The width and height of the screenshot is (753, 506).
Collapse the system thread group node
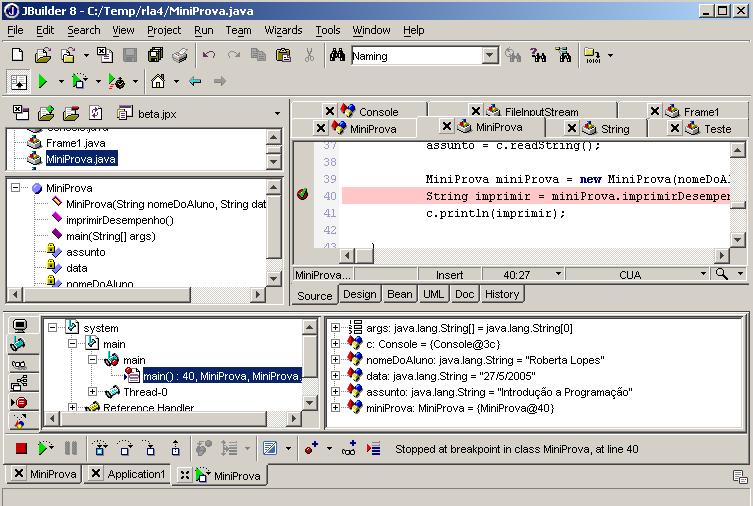52,328
